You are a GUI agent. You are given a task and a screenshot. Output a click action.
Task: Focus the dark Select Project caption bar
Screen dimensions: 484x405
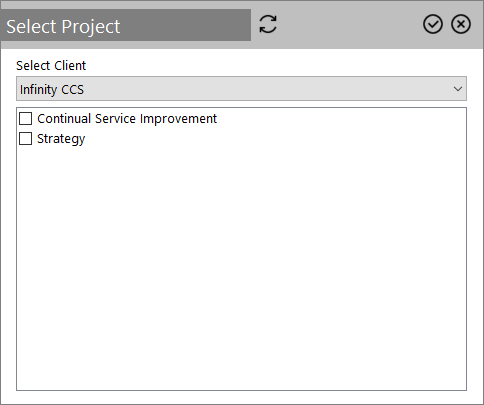pos(126,25)
